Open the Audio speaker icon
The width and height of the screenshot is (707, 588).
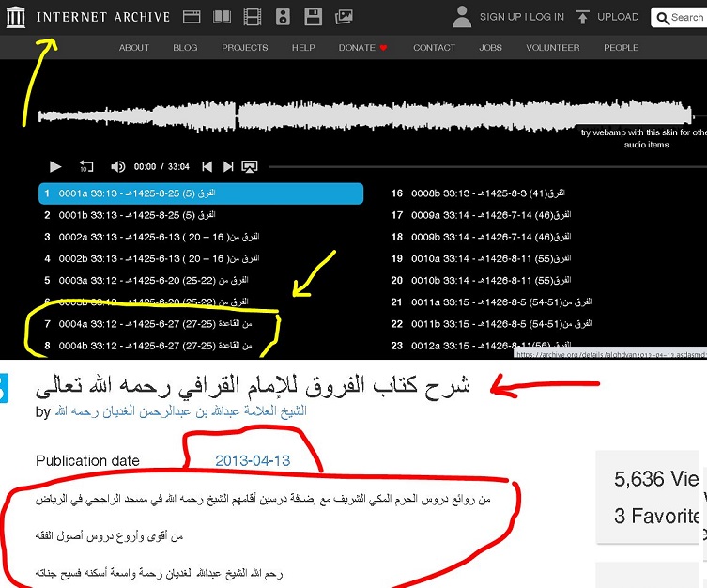(x=283, y=17)
